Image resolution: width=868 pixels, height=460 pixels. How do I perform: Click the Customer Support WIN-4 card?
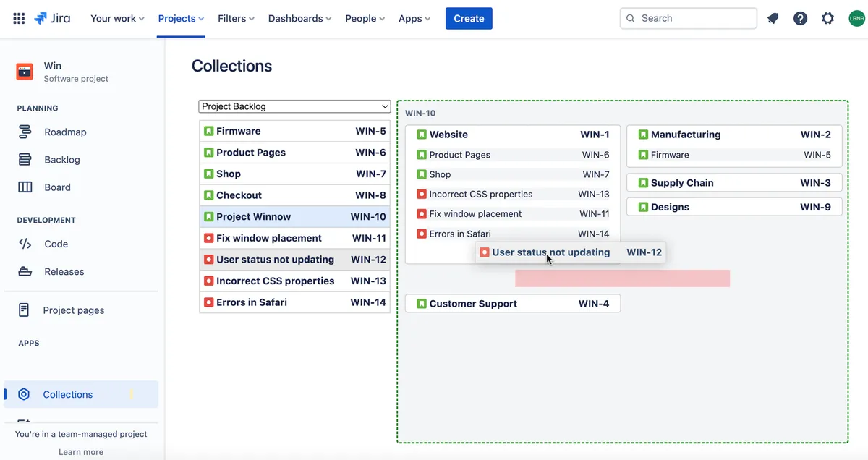pyautogui.click(x=513, y=304)
